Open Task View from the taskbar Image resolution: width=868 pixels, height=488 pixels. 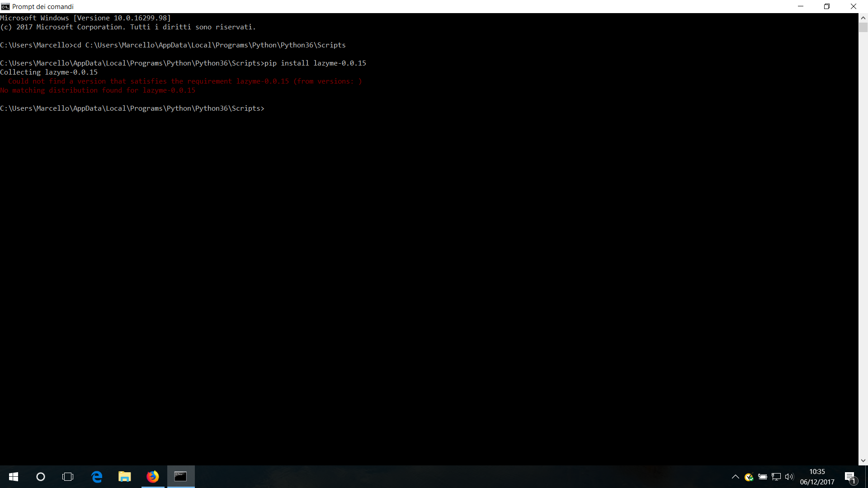[x=68, y=477]
